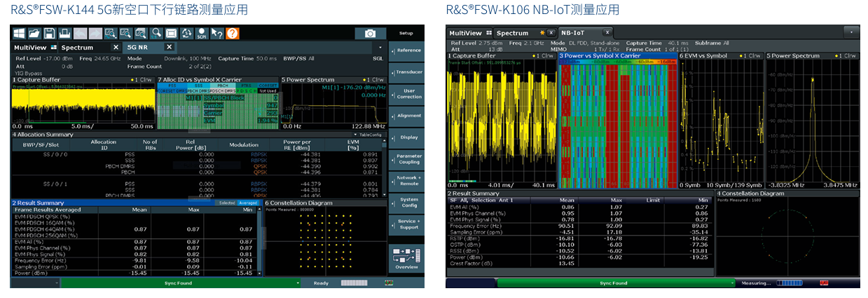Toggle the Averaged results option
Screen dimensions: 868x298
tap(247, 203)
